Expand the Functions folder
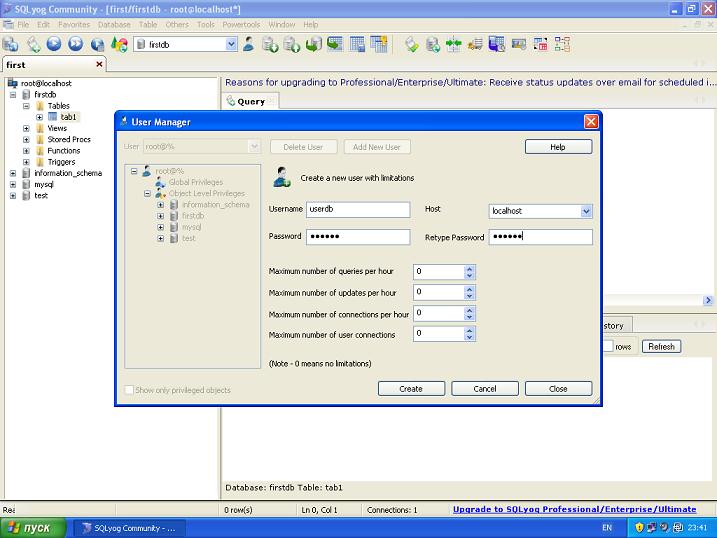The image size is (717, 538). (x=26, y=151)
